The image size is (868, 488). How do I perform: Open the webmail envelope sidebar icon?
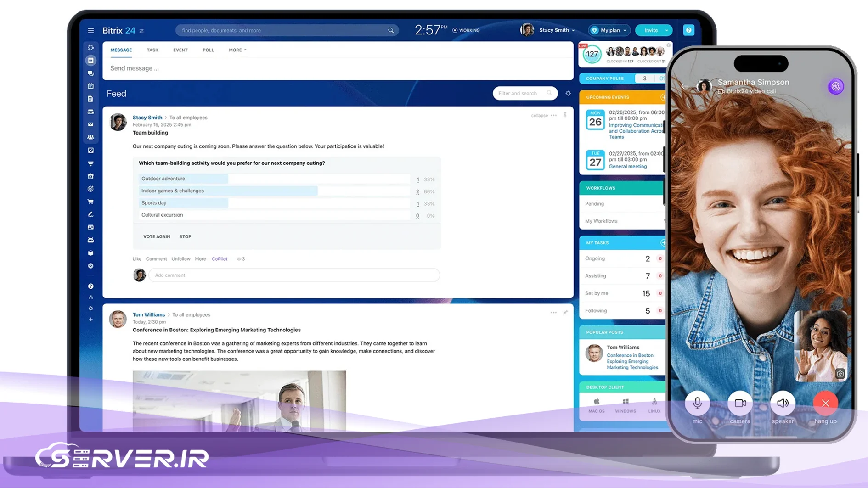coord(90,124)
